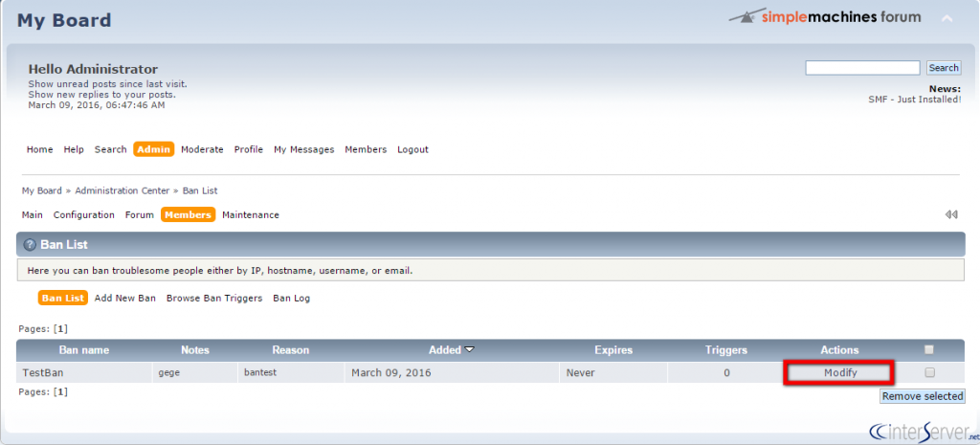
Task: Click inside the search input field
Action: click(862, 68)
